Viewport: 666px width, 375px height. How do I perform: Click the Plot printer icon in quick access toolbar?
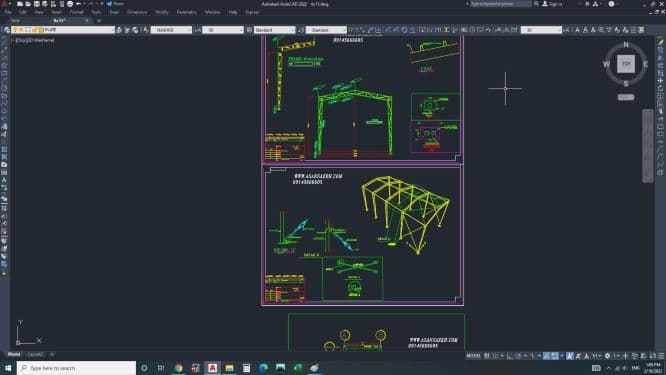pos(70,4)
